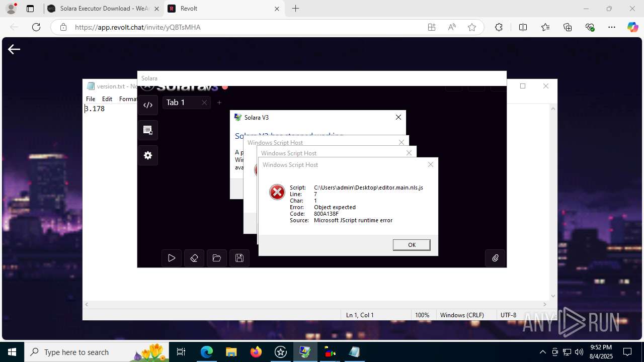Close the Solara V3 stopped working dialog

pos(398,117)
